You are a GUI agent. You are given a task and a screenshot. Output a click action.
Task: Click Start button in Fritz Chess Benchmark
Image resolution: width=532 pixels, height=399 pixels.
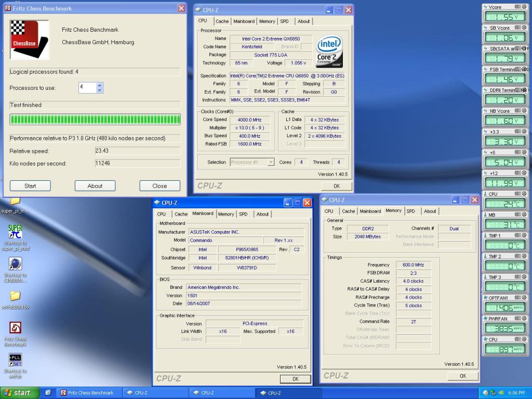tap(30, 186)
